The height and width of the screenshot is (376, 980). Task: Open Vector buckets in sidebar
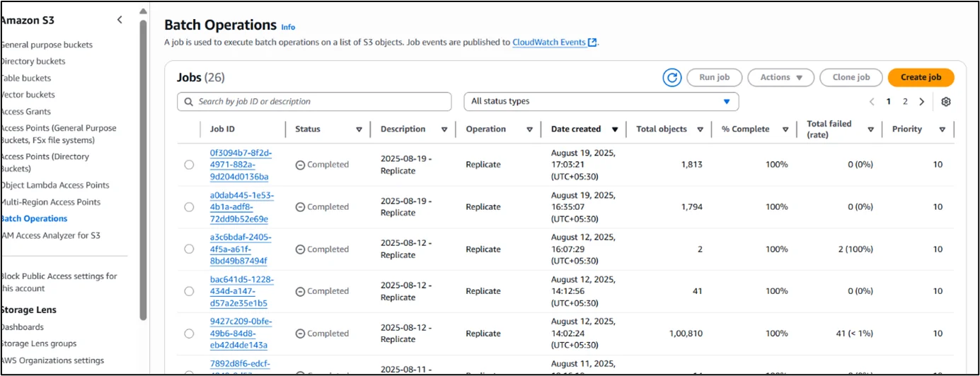(28, 95)
